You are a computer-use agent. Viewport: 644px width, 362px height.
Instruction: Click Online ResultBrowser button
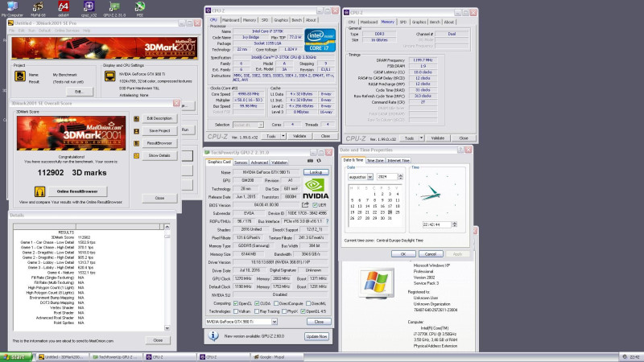point(76,191)
